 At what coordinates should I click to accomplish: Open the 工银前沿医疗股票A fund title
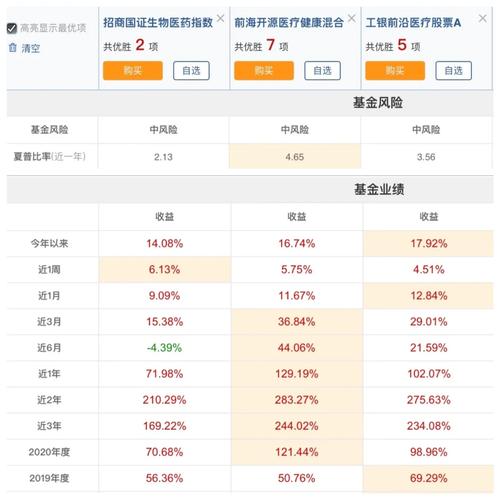tap(413, 23)
